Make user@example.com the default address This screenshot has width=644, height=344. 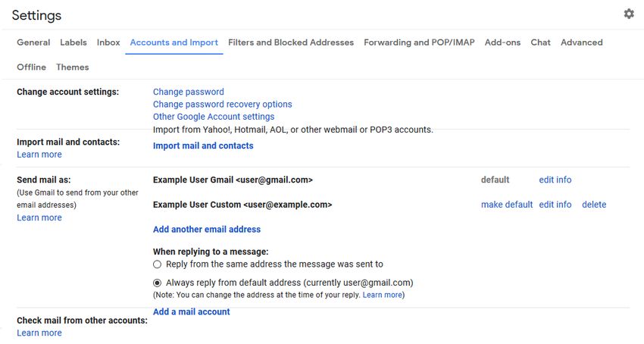pos(507,205)
